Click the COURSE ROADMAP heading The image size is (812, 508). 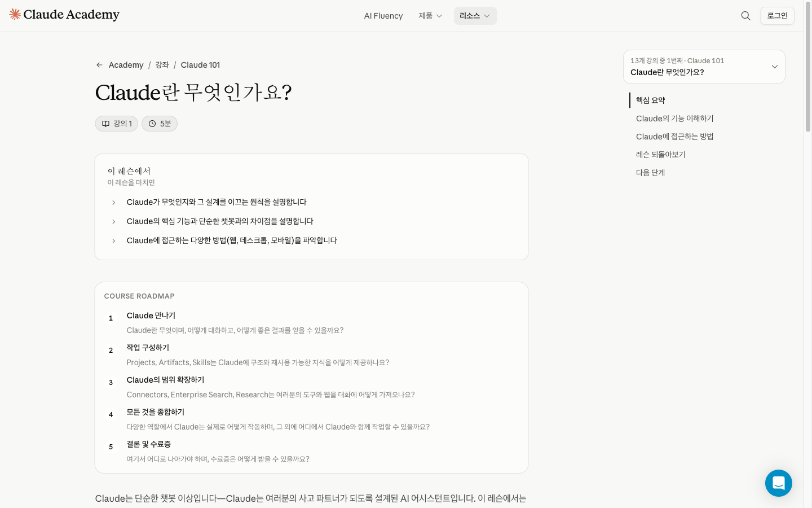point(139,296)
